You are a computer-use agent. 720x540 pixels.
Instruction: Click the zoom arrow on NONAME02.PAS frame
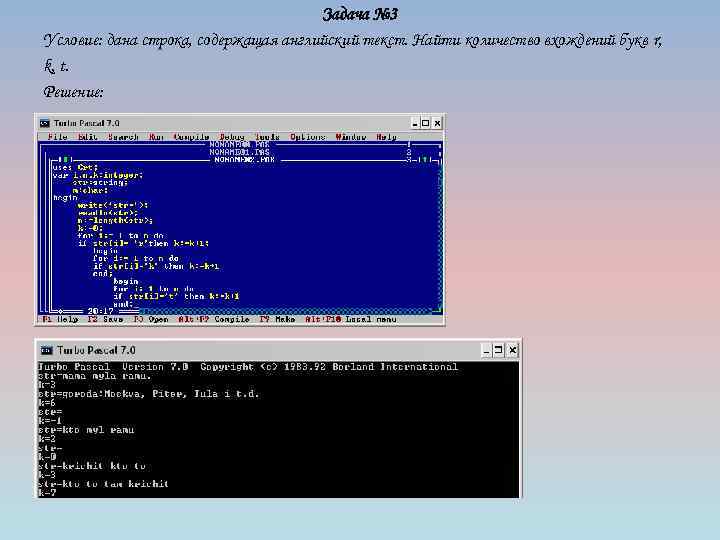pyautogui.click(x=425, y=159)
